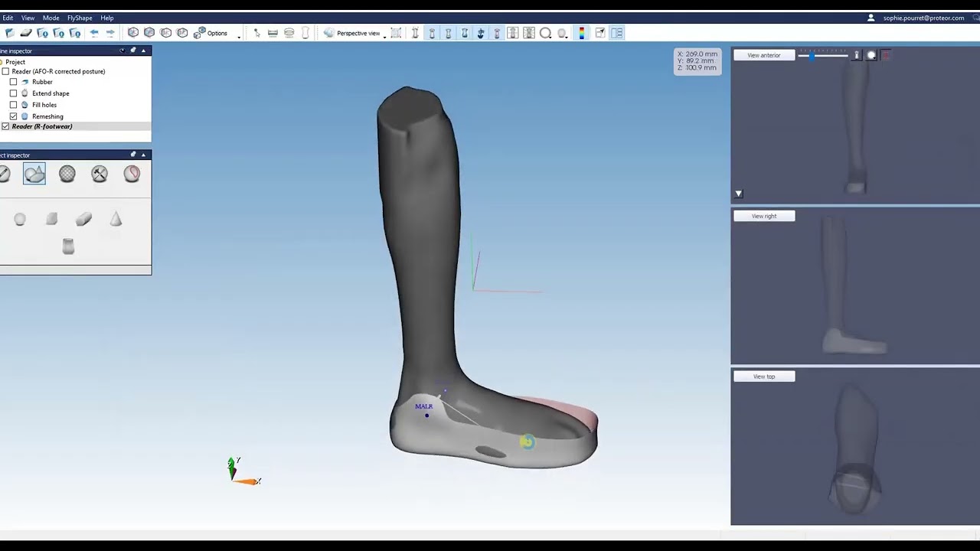Select the Project tree root item
Viewport: 980px width, 551px height.
pos(15,62)
